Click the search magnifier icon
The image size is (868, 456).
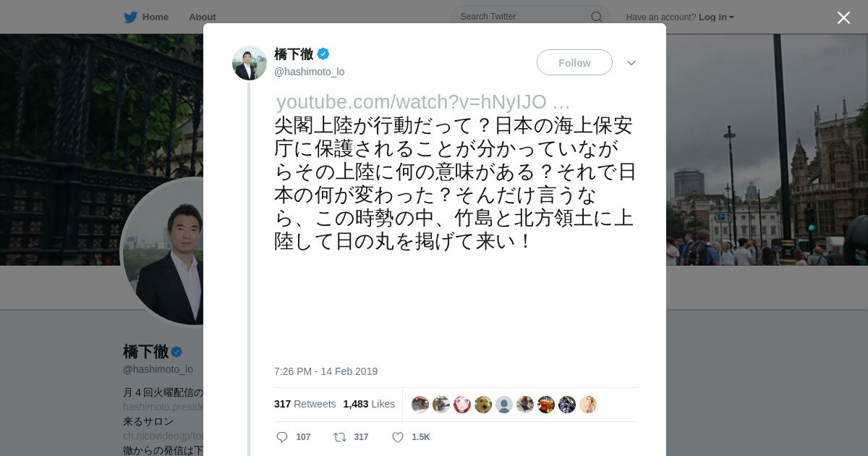tap(597, 17)
